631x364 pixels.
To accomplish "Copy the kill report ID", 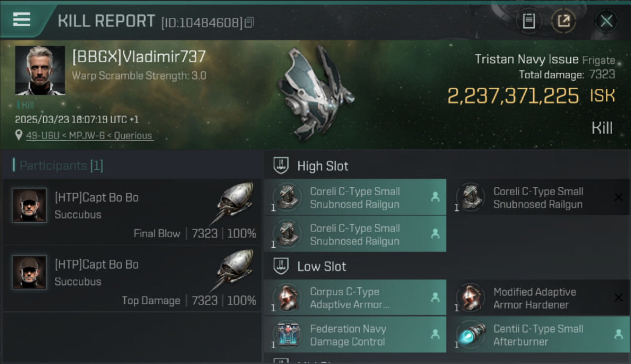I will tap(249, 22).
